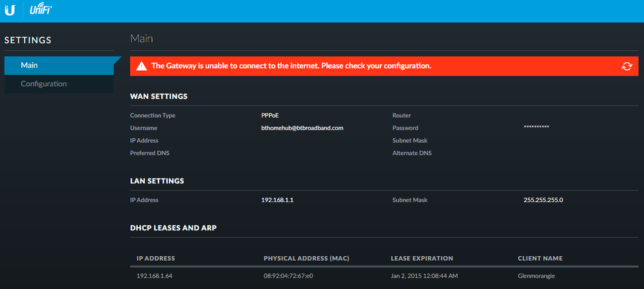Screen dimensions: 644x289
Task: Click the Jan 2, 2015 lease expiration
Action: [425, 276]
